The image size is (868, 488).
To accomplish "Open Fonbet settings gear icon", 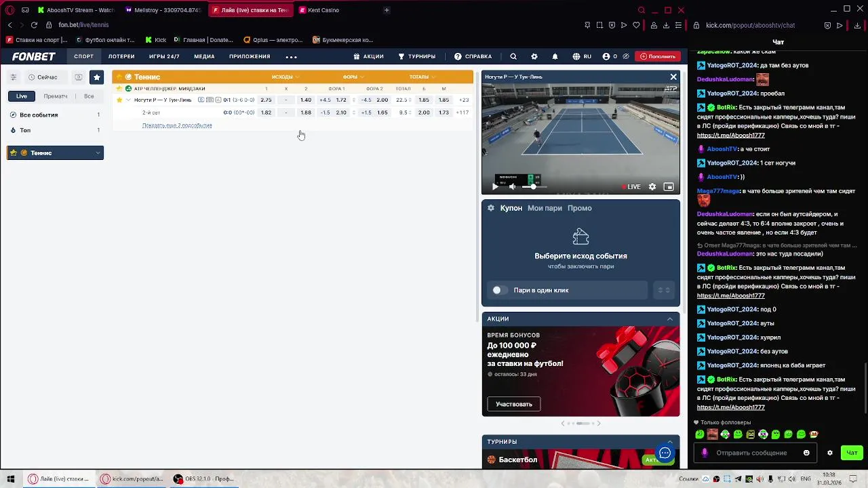I will 534,56.
